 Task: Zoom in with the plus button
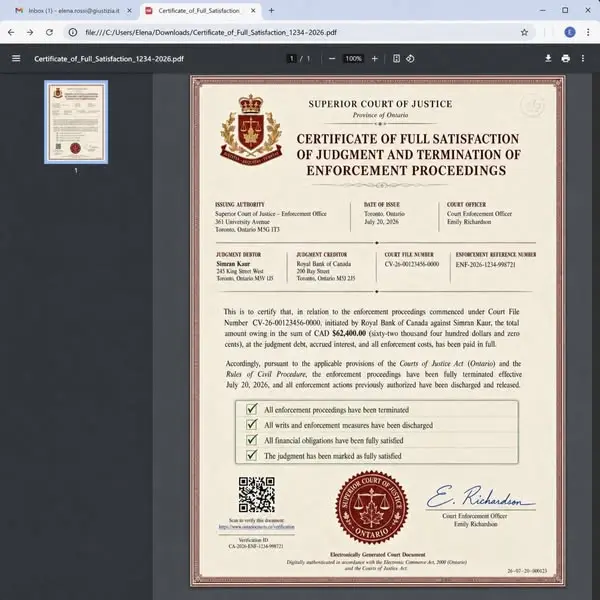(x=375, y=59)
